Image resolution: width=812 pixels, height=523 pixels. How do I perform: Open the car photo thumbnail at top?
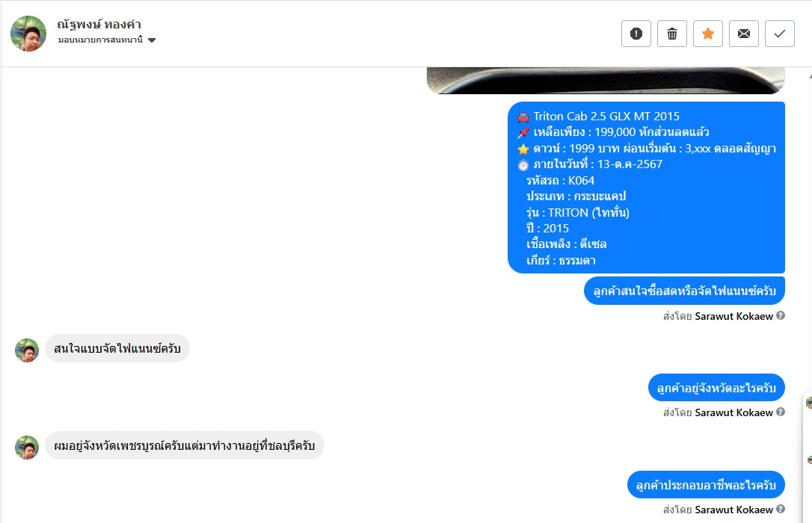click(x=606, y=81)
